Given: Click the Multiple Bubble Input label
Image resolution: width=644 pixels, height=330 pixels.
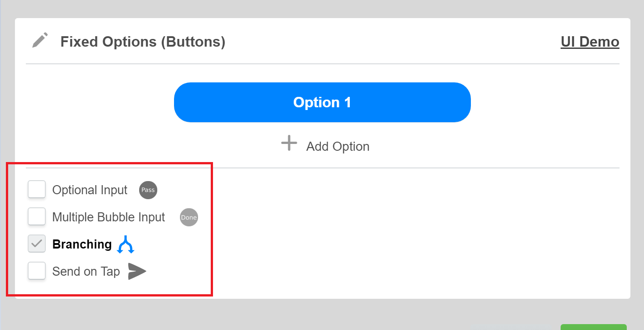Looking at the screenshot, I should coord(109,217).
